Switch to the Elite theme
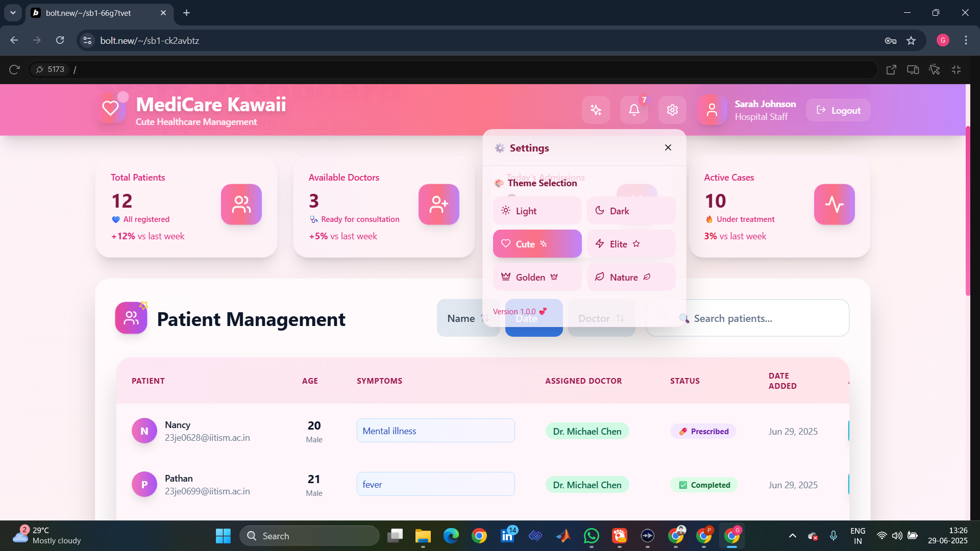The height and width of the screenshot is (551, 980). 631,244
